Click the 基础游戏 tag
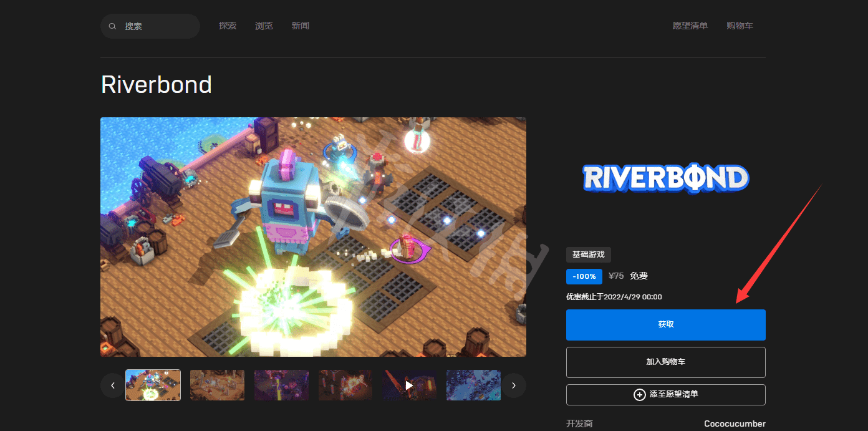Screen dimensions: 868x431 click(589, 254)
